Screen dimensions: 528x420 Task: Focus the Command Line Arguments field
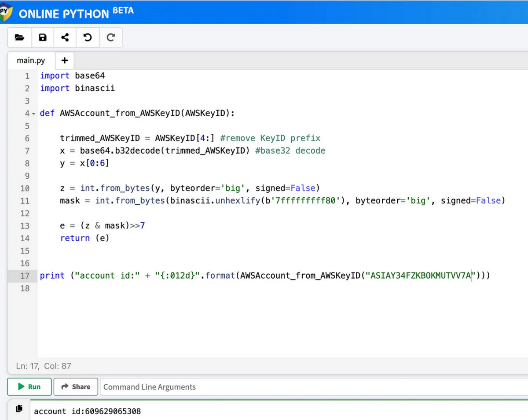(314, 387)
